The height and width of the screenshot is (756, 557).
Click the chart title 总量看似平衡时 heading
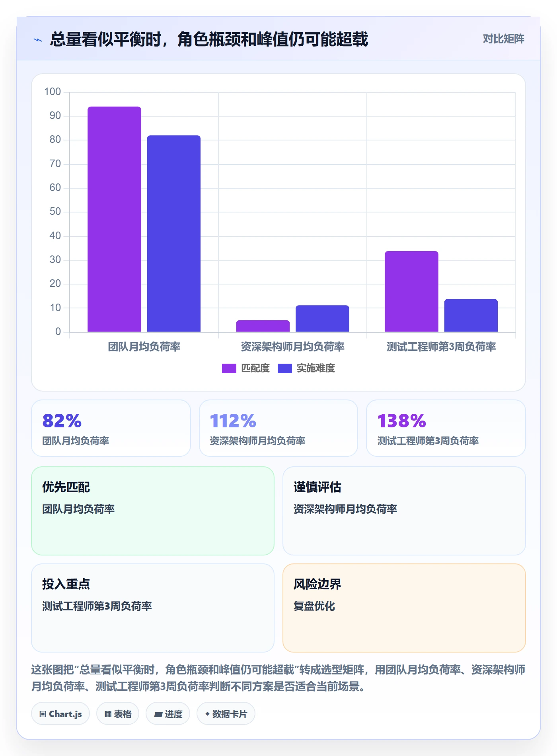209,39
